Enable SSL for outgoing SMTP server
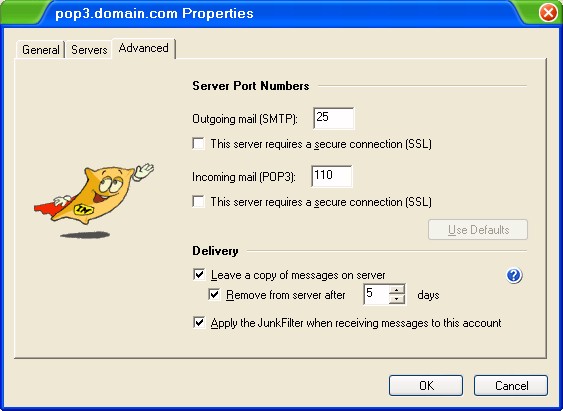The image size is (563, 411). pos(199,144)
